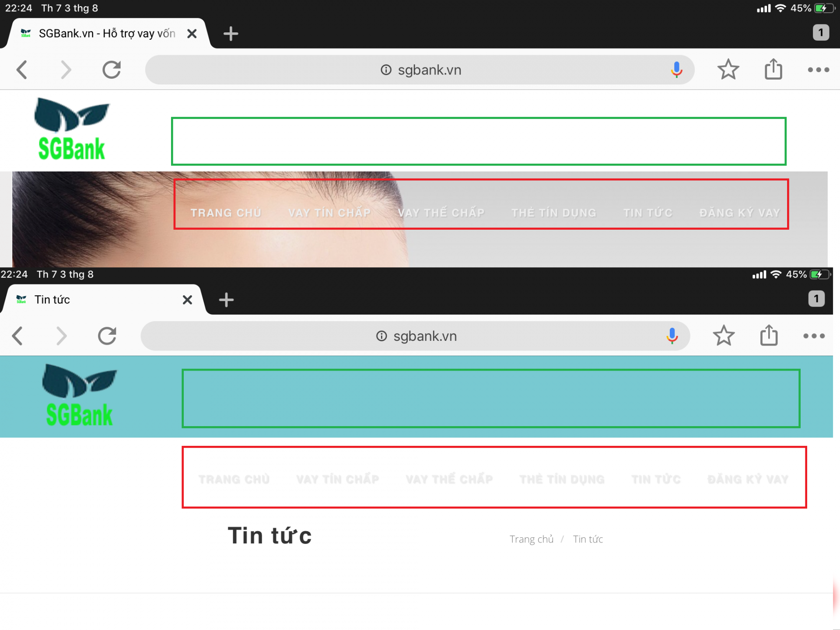Go back using arrow in lower browser toolbar

coord(17,336)
